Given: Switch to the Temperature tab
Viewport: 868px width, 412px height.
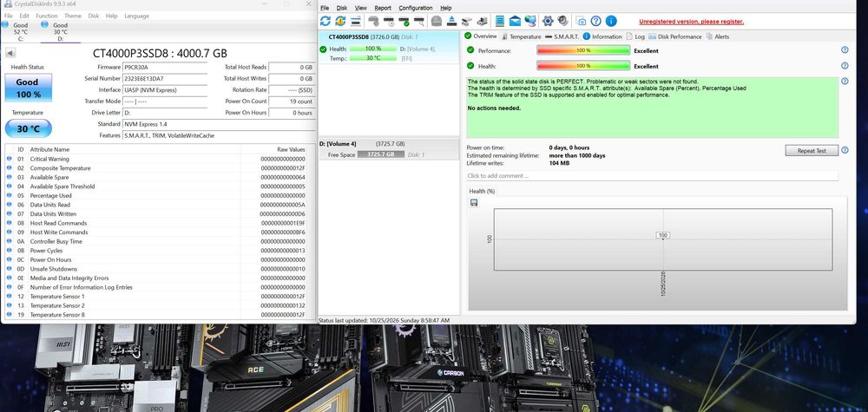Looking at the screenshot, I should [521, 36].
